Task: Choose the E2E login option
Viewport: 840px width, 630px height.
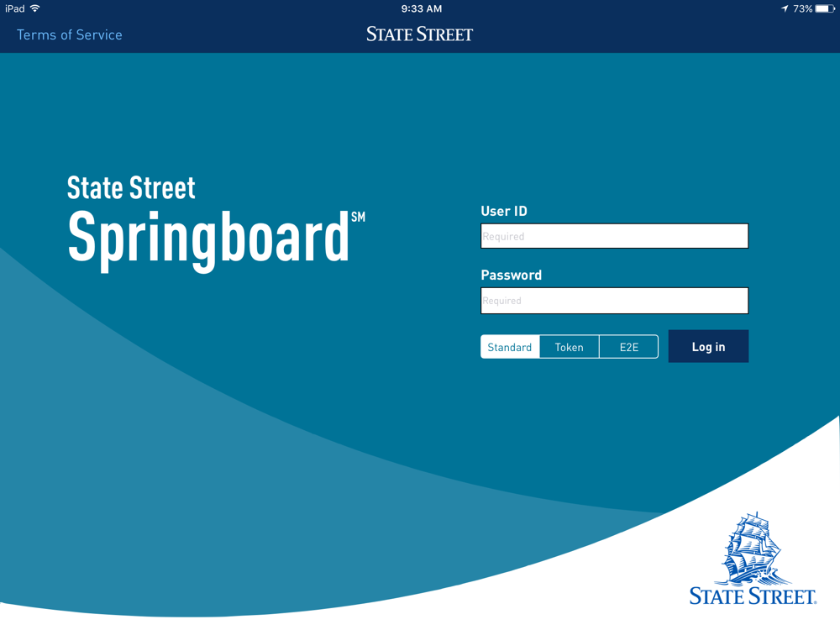Action: pyautogui.click(x=629, y=347)
